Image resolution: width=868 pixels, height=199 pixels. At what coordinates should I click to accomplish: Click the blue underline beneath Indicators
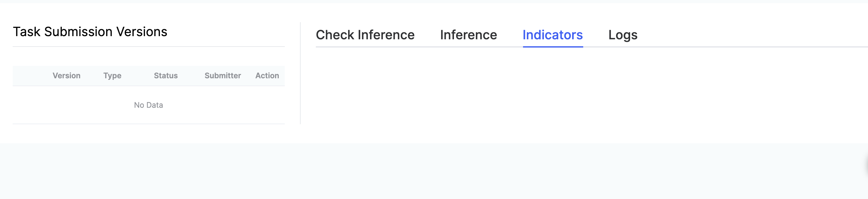(x=552, y=47)
